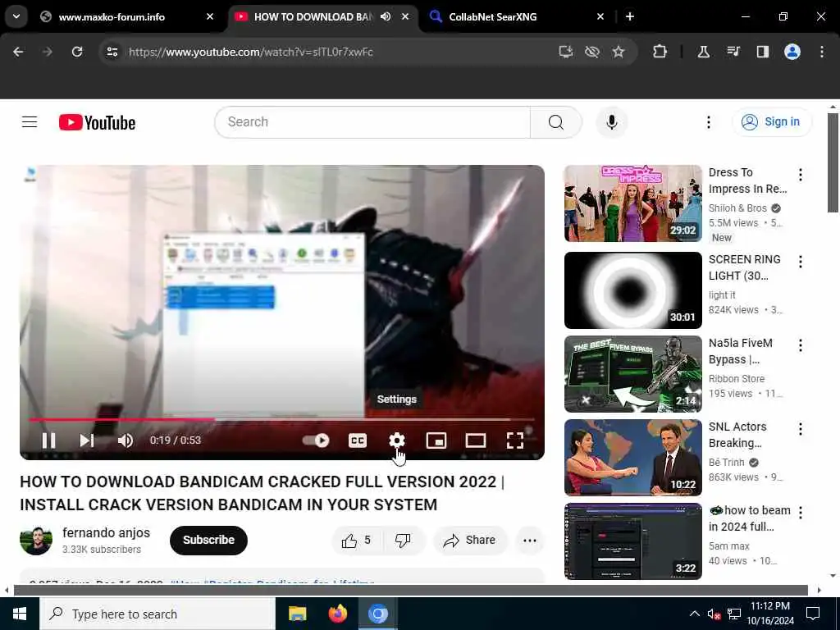This screenshot has height=630, width=840.
Task: Toggle the browser side panel
Action: coord(762,52)
